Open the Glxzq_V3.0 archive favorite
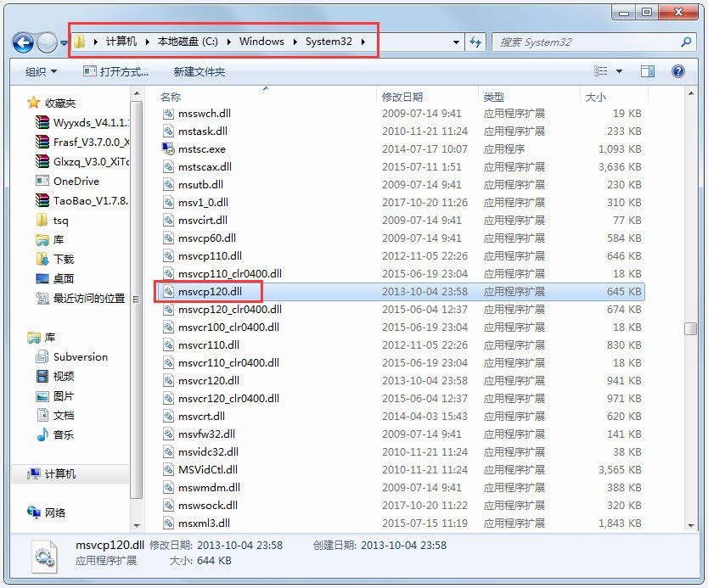This screenshot has height=588, width=708. click(x=81, y=161)
